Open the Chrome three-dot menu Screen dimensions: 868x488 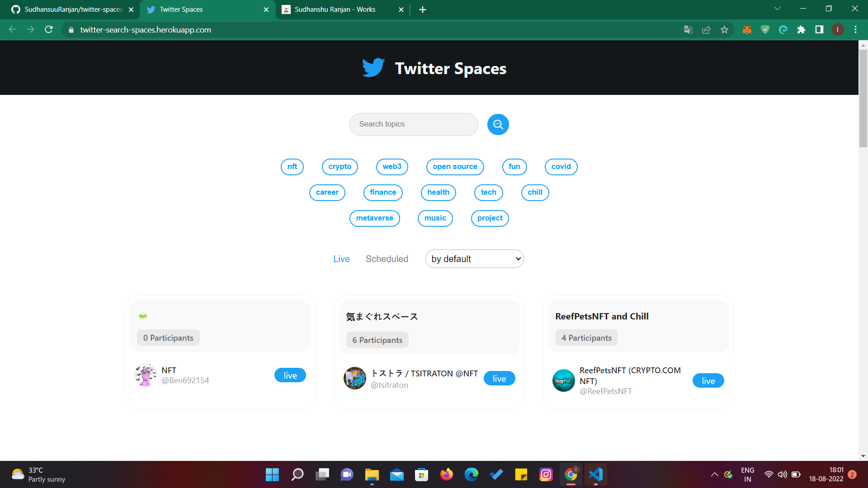[x=855, y=30]
